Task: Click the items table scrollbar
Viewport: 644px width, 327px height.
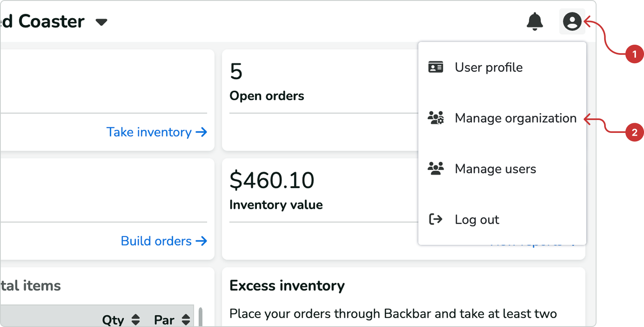Action: (200, 317)
